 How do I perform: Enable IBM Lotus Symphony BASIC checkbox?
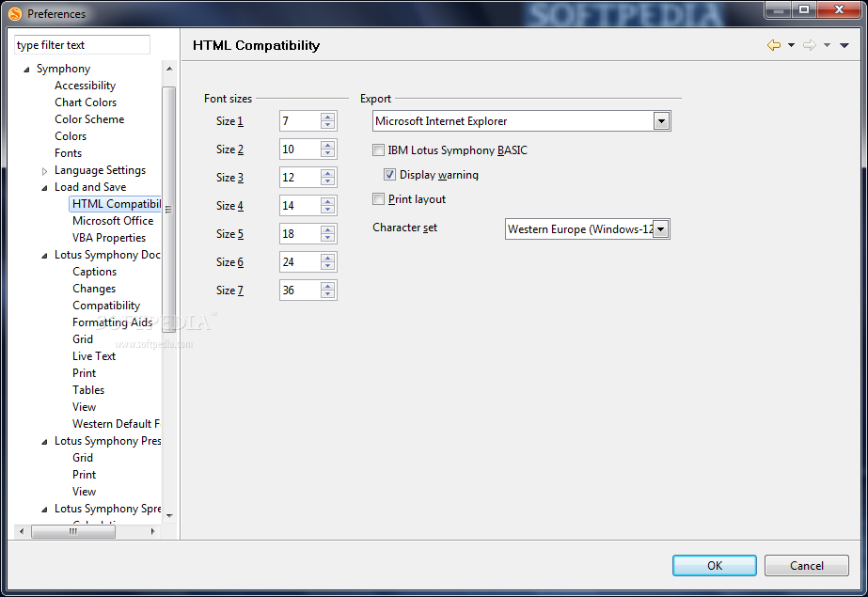[379, 149]
